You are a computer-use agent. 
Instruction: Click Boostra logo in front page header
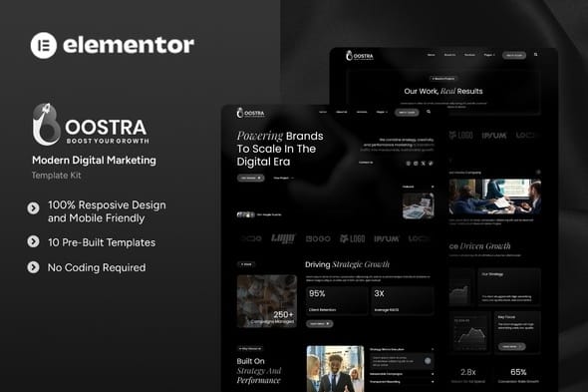(x=250, y=113)
